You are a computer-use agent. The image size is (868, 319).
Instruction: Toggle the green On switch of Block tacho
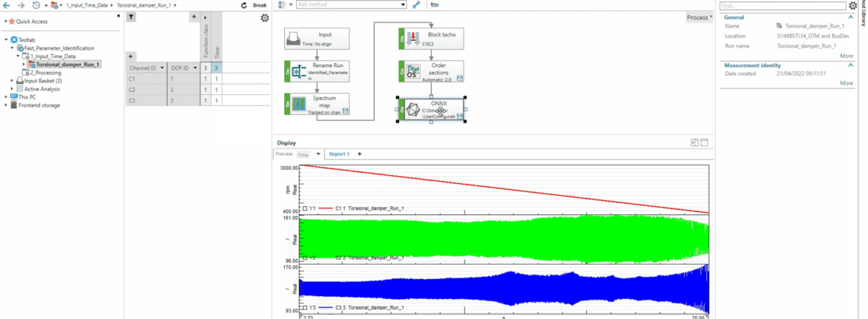coord(402,39)
